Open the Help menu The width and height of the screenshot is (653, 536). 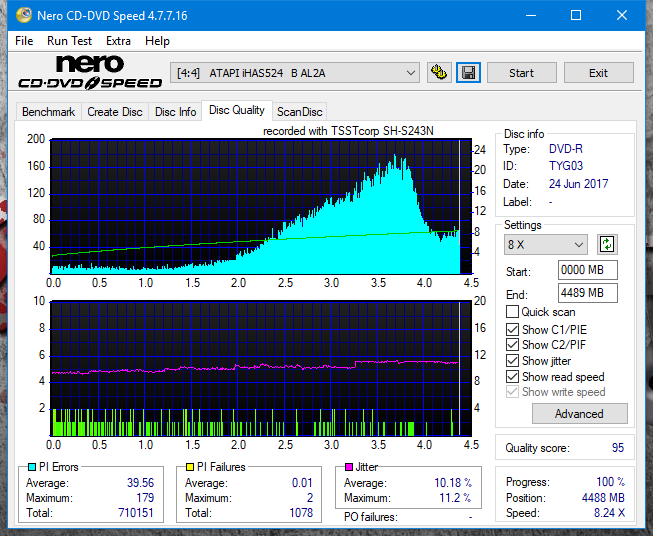(157, 41)
